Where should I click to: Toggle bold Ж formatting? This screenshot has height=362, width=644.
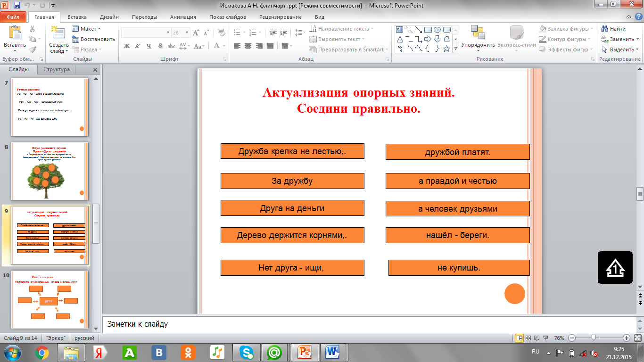126,46
